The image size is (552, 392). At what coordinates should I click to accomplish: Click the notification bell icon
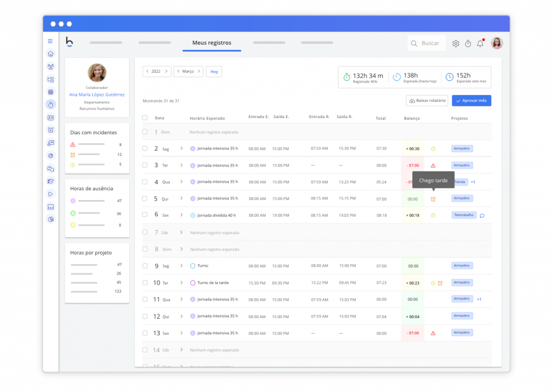click(x=480, y=44)
